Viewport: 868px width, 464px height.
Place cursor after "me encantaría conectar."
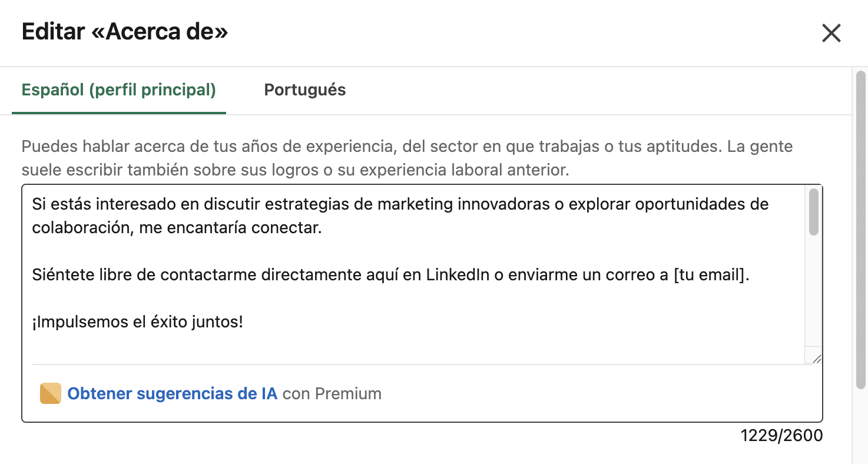323,228
